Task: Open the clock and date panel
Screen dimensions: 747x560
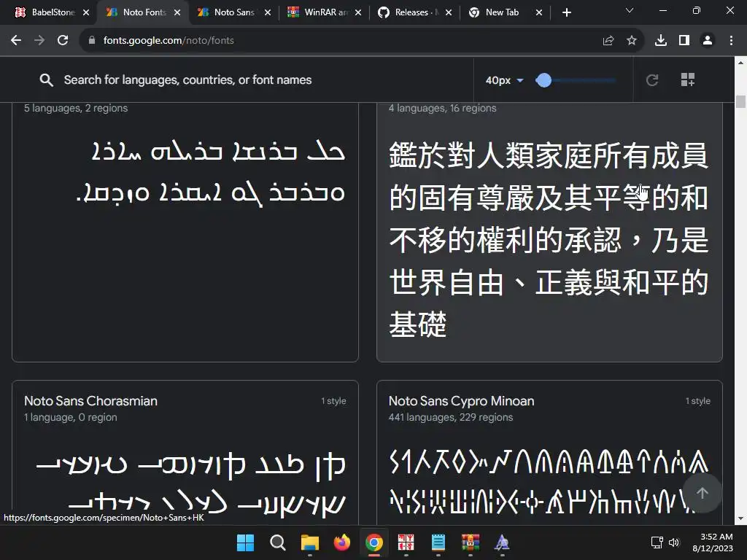Action: tap(713, 542)
